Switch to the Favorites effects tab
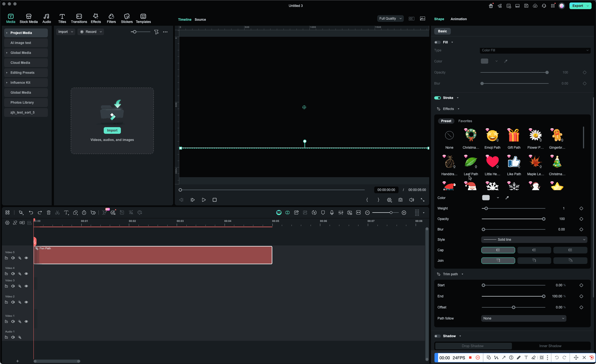596x364 pixels. pyautogui.click(x=465, y=121)
